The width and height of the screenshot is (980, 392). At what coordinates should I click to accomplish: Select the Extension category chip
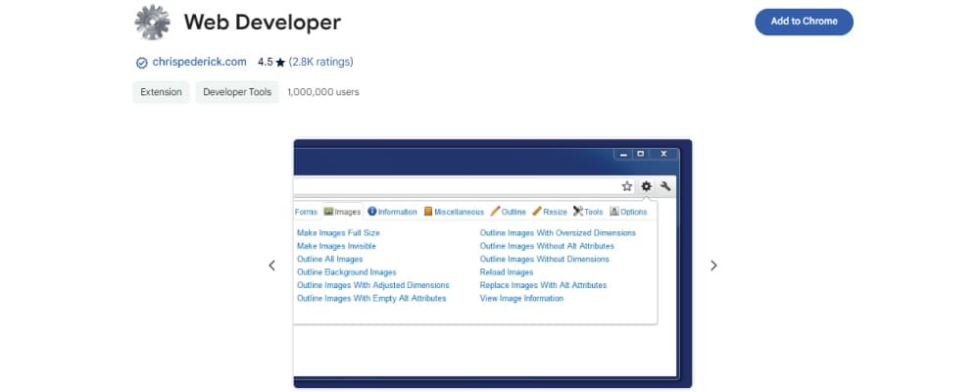160,92
